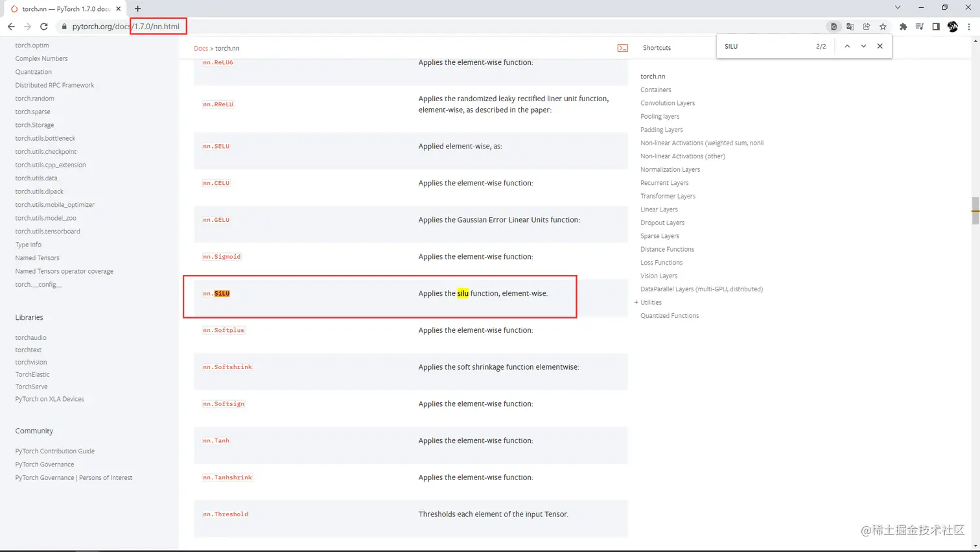Jump to Containers shortcut

tap(656, 90)
